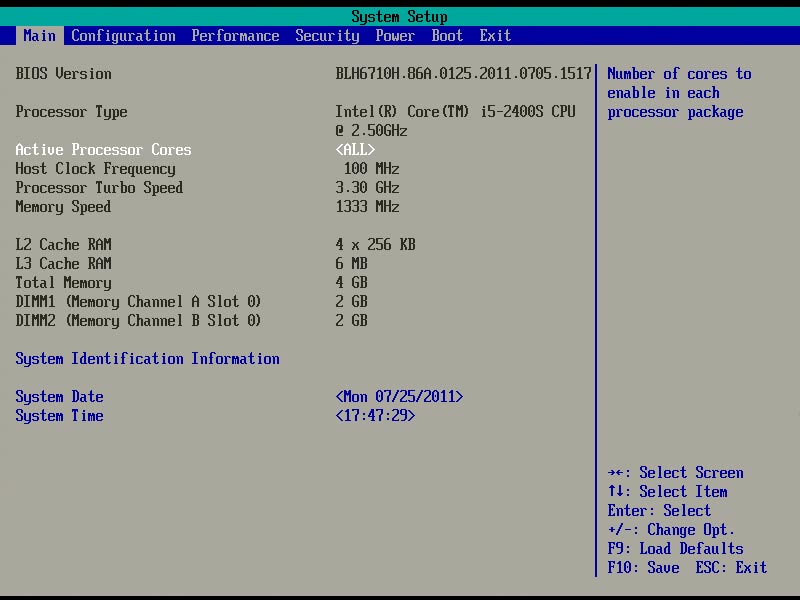Image resolution: width=800 pixels, height=600 pixels.
Task: Open the Security tab
Action: [327, 36]
